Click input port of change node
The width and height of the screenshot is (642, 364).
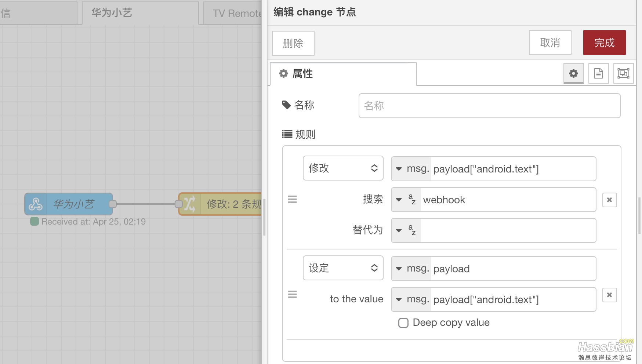pyautogui.click(x=179, y=204)
